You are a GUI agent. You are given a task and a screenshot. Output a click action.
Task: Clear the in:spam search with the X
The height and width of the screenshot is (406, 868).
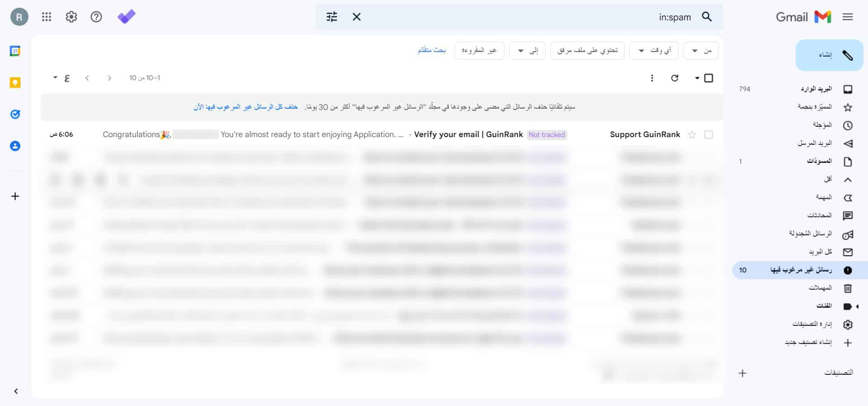point(357,17)
